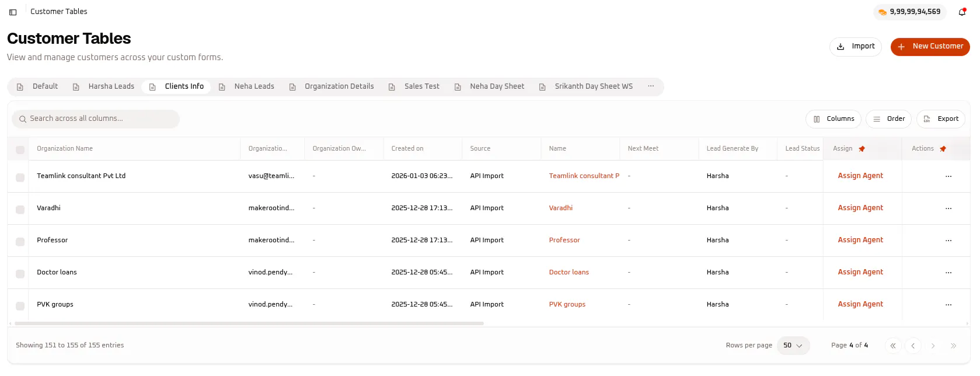Screen dimensions: 980x376
Task: Export the table as CSV
Action: 941,119
